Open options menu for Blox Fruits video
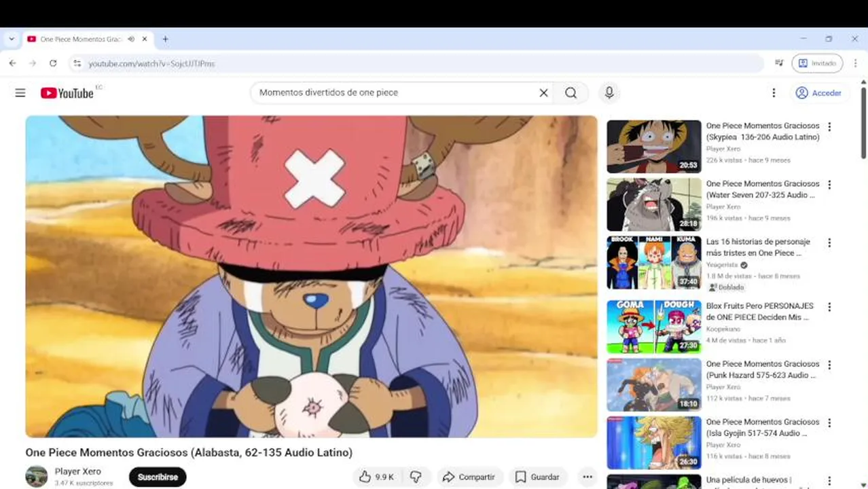Screen dimensions: 868x489 pos(829,307)
